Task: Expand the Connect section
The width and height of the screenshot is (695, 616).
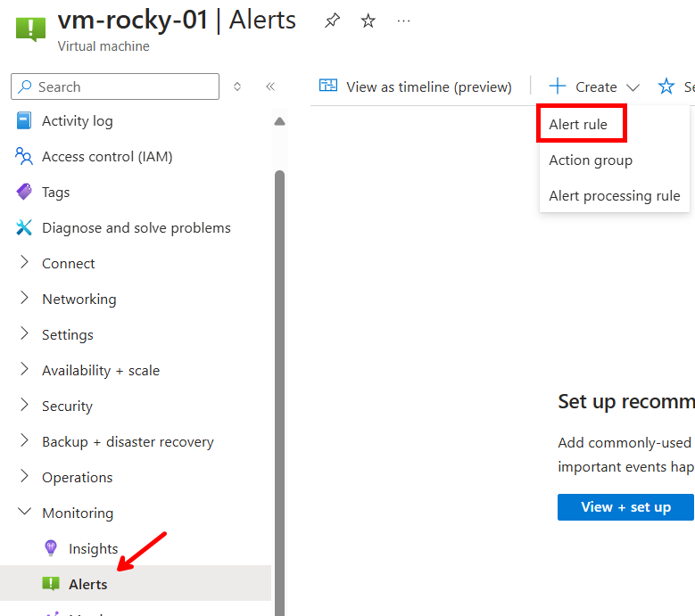Action: pos(24,262)
